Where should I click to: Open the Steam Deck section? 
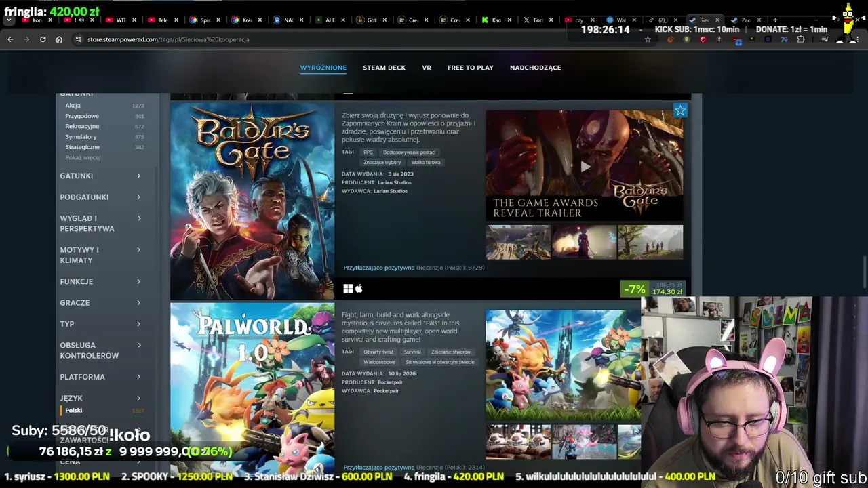pyautogui.click(x=384, y=68)
